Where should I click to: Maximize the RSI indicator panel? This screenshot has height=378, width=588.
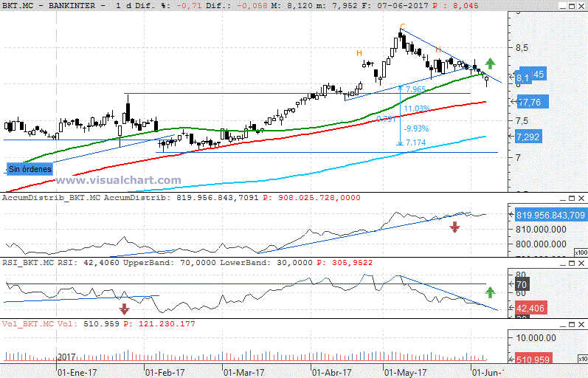pos(572,264)
